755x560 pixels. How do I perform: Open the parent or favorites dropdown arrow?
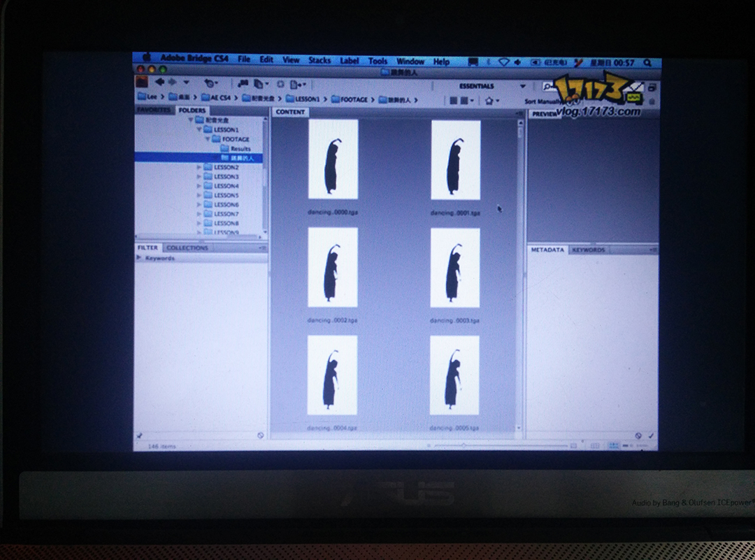[187, 82]
